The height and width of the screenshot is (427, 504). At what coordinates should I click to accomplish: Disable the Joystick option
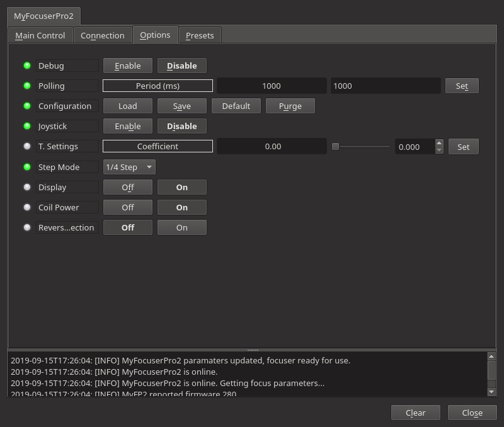click(182, 126)
